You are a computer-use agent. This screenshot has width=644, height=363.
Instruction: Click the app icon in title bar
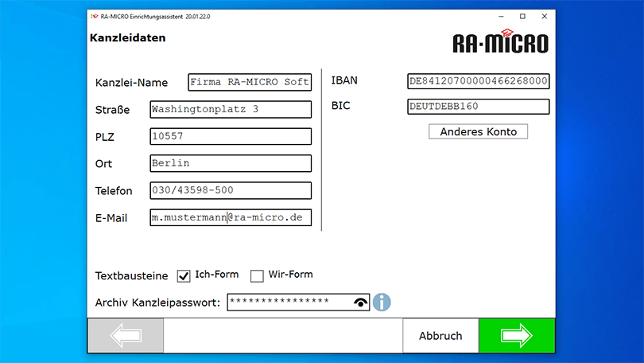94,16
